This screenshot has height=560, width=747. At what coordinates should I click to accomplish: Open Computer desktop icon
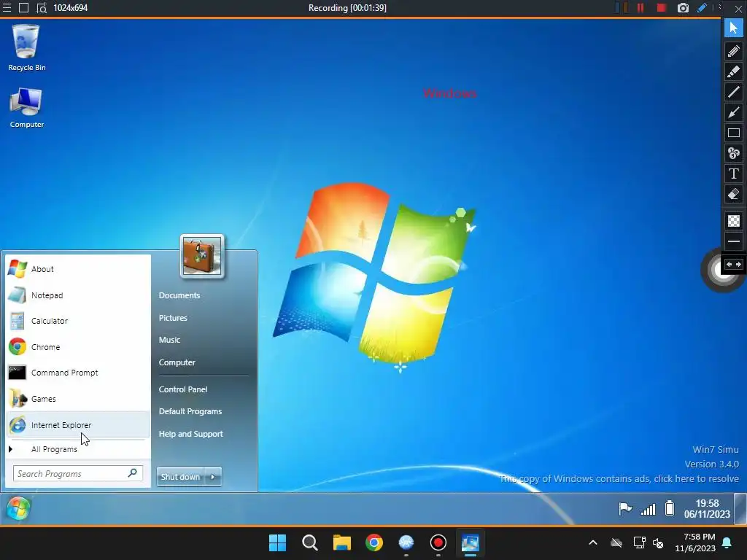27,108
